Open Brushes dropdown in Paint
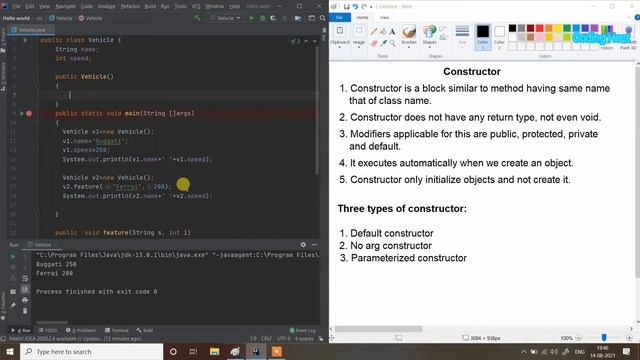The image size is (640, 360). (x=409, y=47)
